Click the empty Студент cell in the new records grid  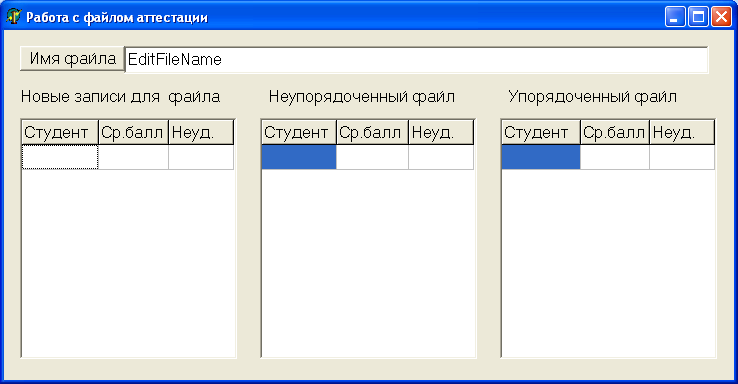(x=60, y=157)
